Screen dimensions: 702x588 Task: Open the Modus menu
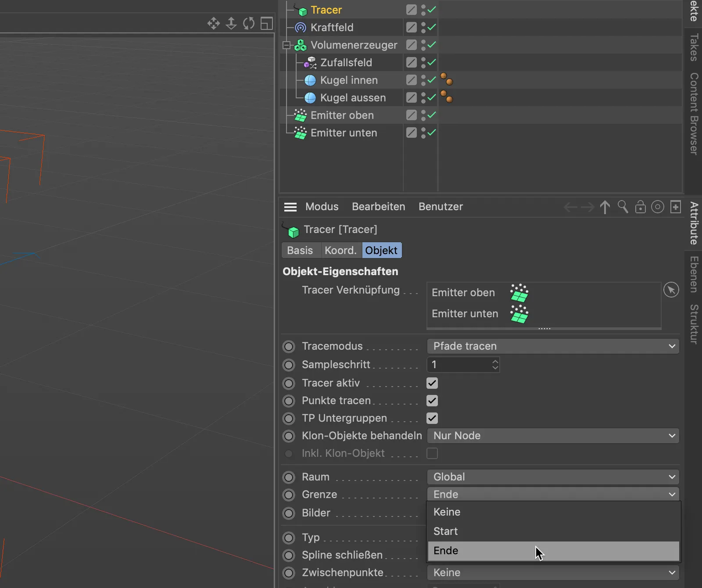click(x=322, y=207)
